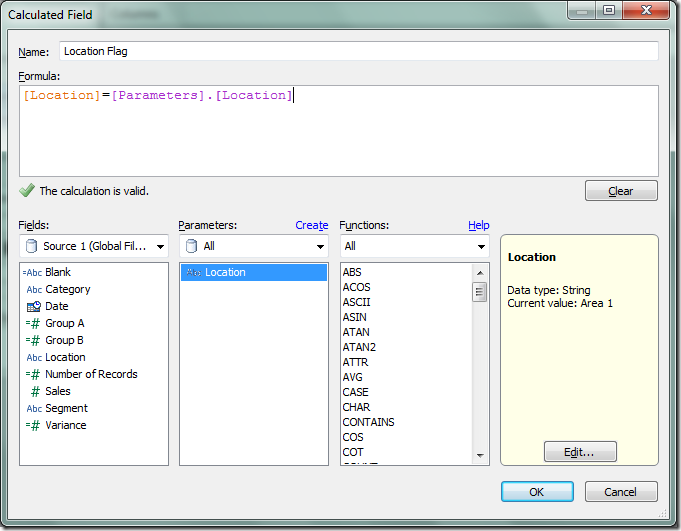Confirm with the OK button
The height and width of the screenshot is (531, 681).
537,492
